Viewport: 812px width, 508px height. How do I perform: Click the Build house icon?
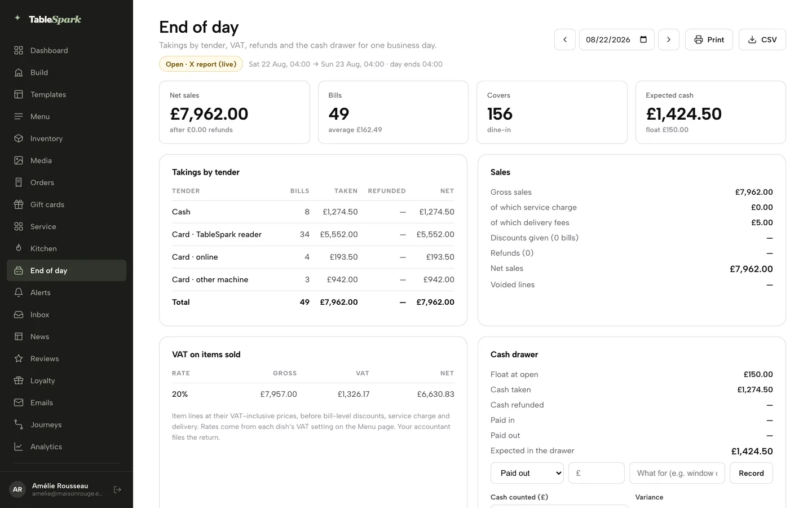click(x=19, y=72)
